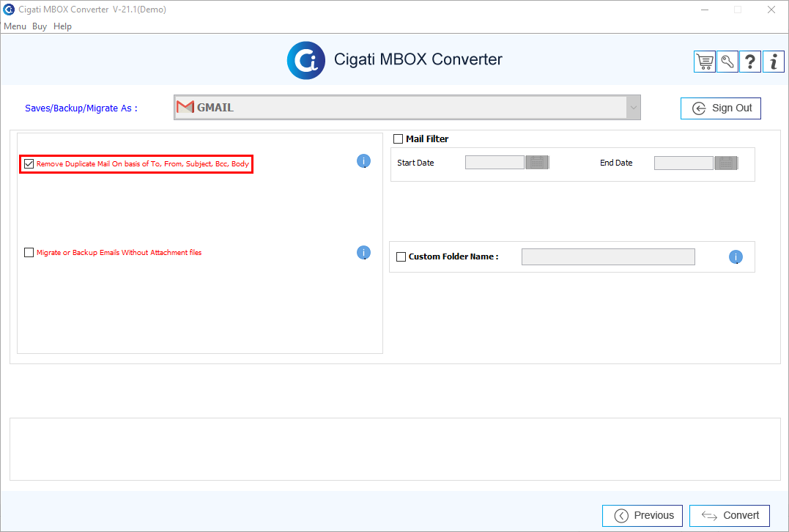789x532 pixels.
Task: Click the Custom Folder Name text field
Action: 608,256
